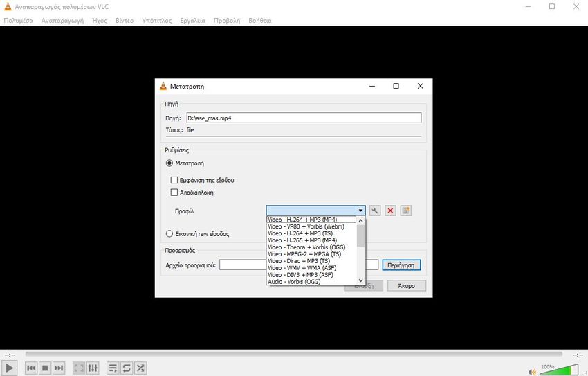Open the Βοήθεια menu
The width and height of the screenshot is (588, 376).
[260, 21]
